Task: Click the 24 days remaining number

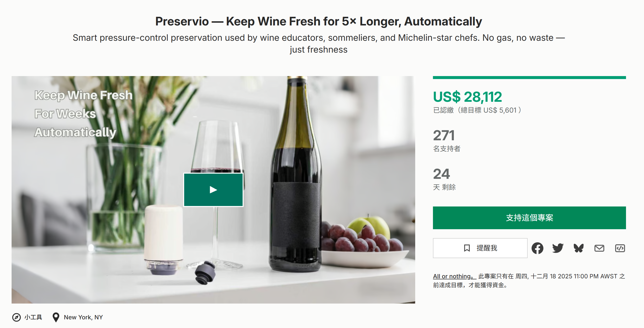Action: [441, 174]
